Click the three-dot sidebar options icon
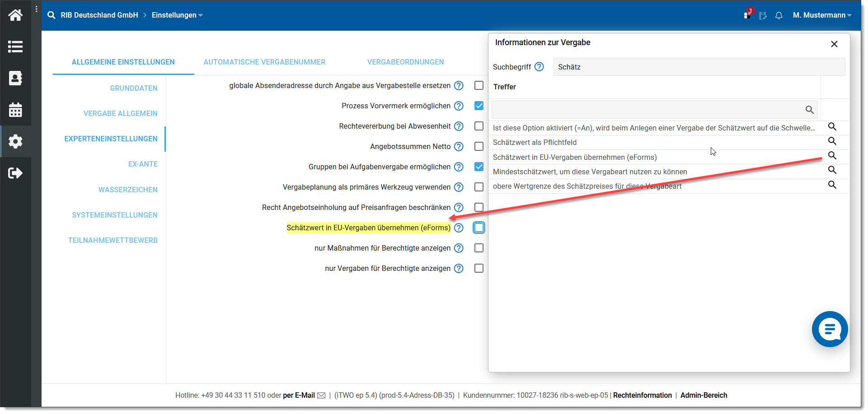Image resolution: width=868 pixels, height=414 pixels. pos(37,9)
